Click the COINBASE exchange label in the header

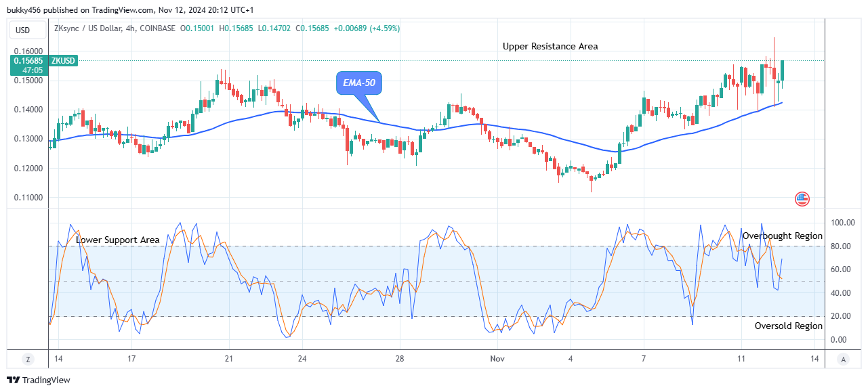pyautogui.click(x=157, y=28)
